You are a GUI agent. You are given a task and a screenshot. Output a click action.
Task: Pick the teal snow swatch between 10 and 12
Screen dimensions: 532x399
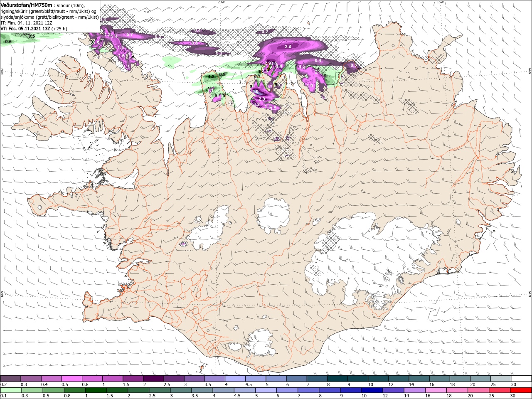click(378, 379)
